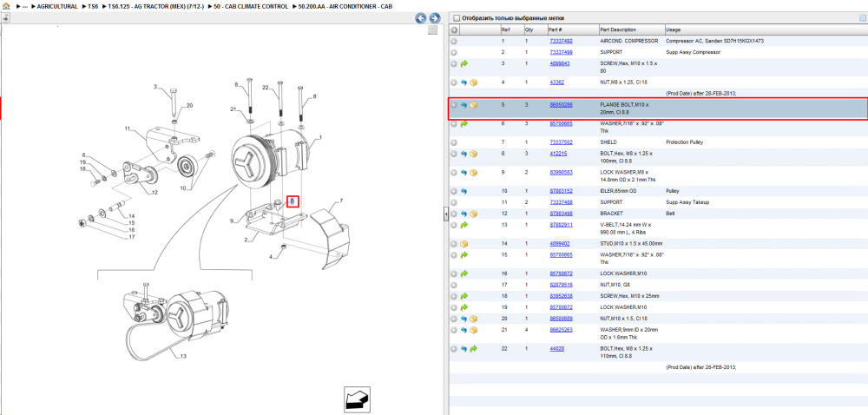Image resolution: width=868 pixels, height=415 pixels.
Task: Toggle selection circle for Ref 11 support
Action: 454,202
